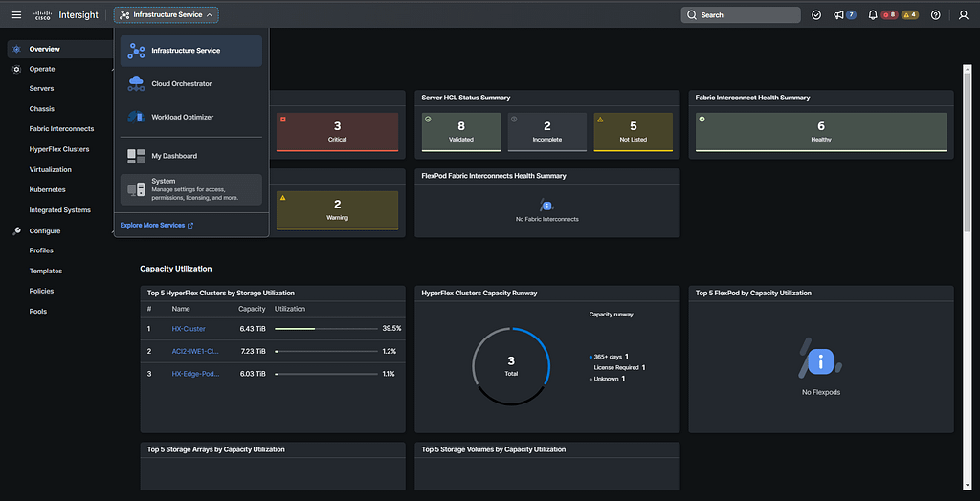Open the hamburger navigation menu

click(x=16, y=15)
